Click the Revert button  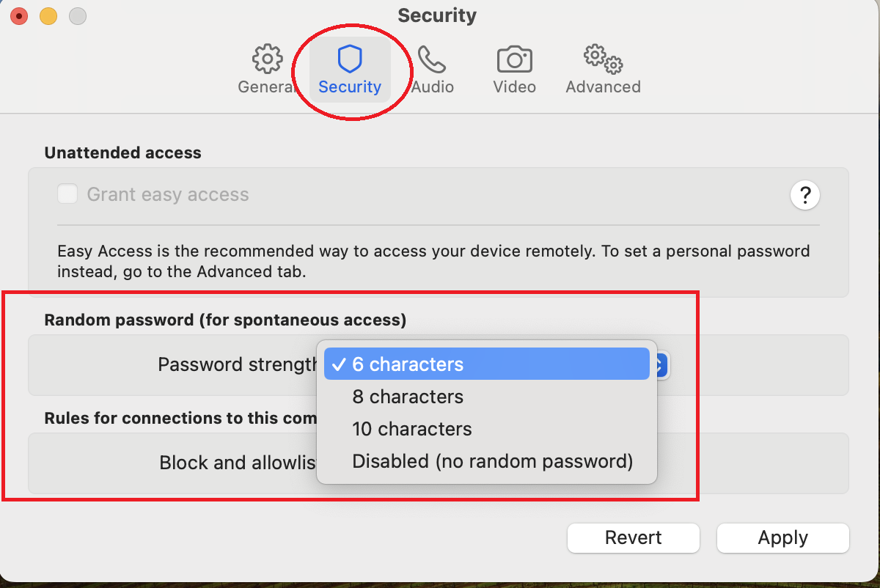634,538
